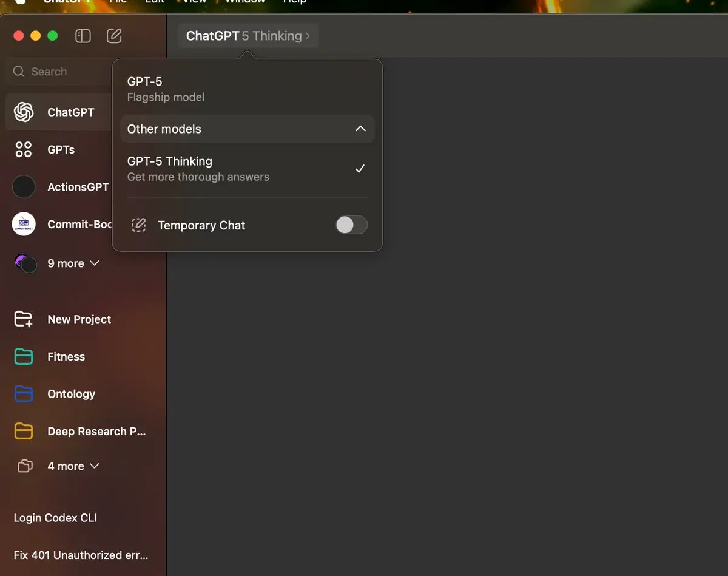Open the green Fitness folder icon
728x576 pixels.
pos(24,357)
